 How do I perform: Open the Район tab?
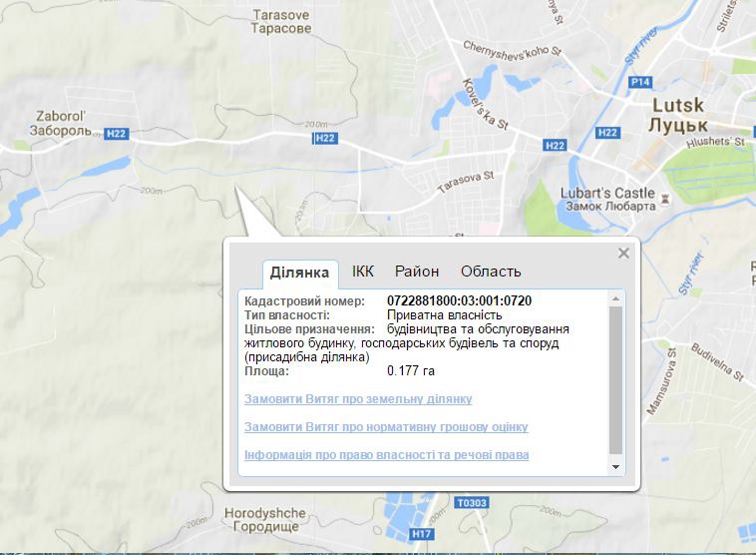(x=416, y=272)
